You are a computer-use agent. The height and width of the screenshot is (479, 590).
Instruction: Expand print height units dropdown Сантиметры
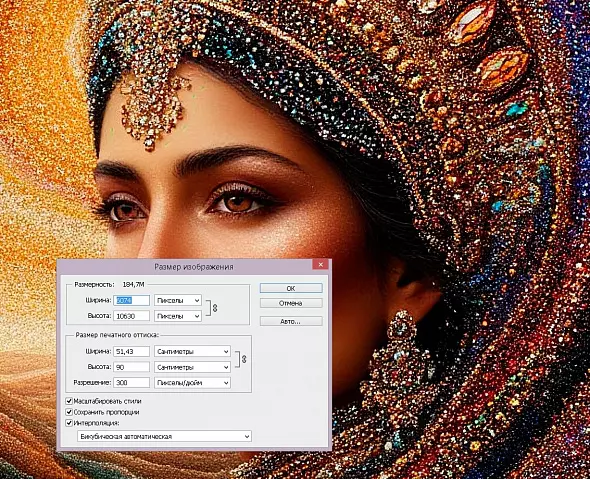click(x=192, y=367)
